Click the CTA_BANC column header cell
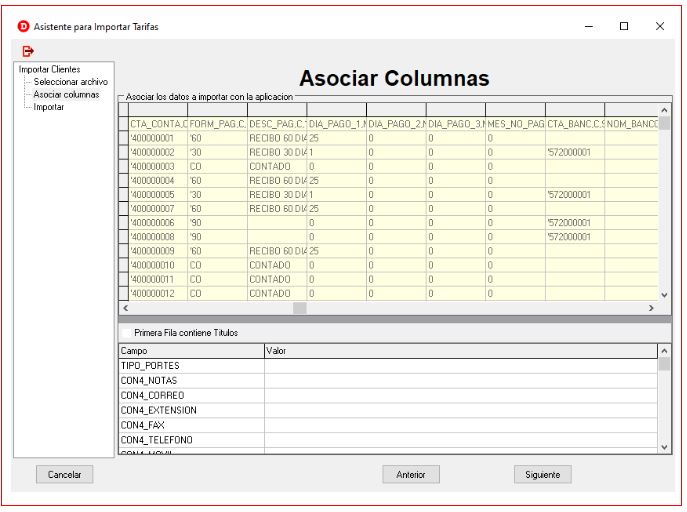Screen dimensions: 687x512 point(574,124)
